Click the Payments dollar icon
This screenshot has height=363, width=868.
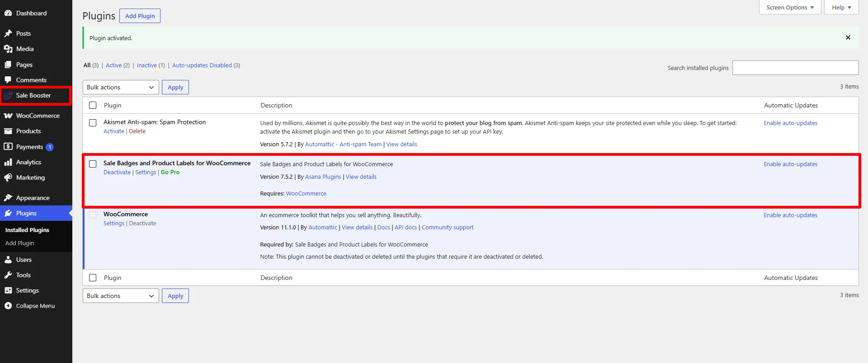pyautogui.click(x=8, y=147)
